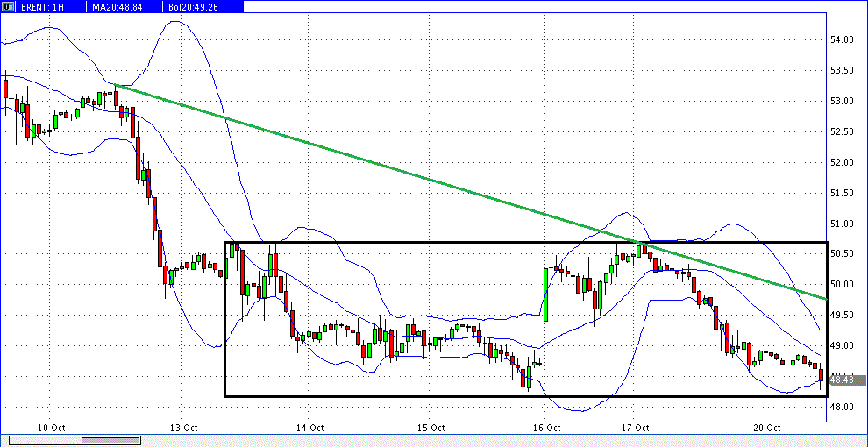Select the 52.00 price axis label
Viewport: 868px width, 447px height.
pyautogui.click(x=842, y=162)
